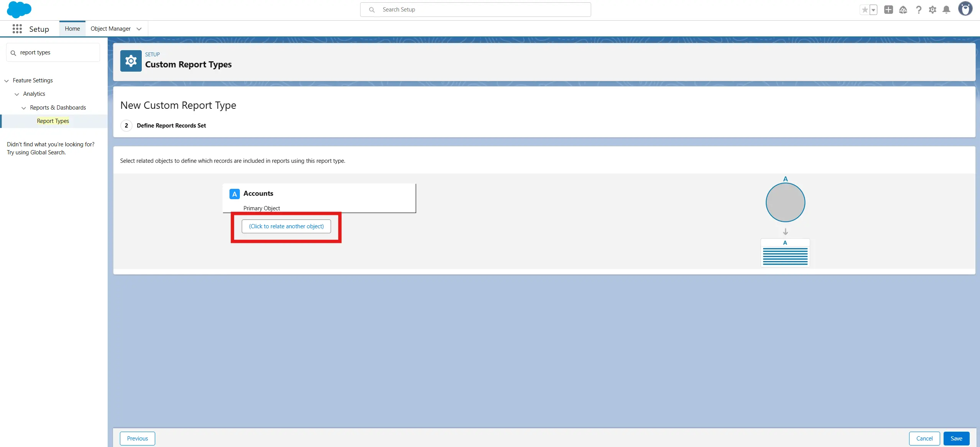
Task: Collapse Reports & Dashboards tree node
Action: coord(24,108)
